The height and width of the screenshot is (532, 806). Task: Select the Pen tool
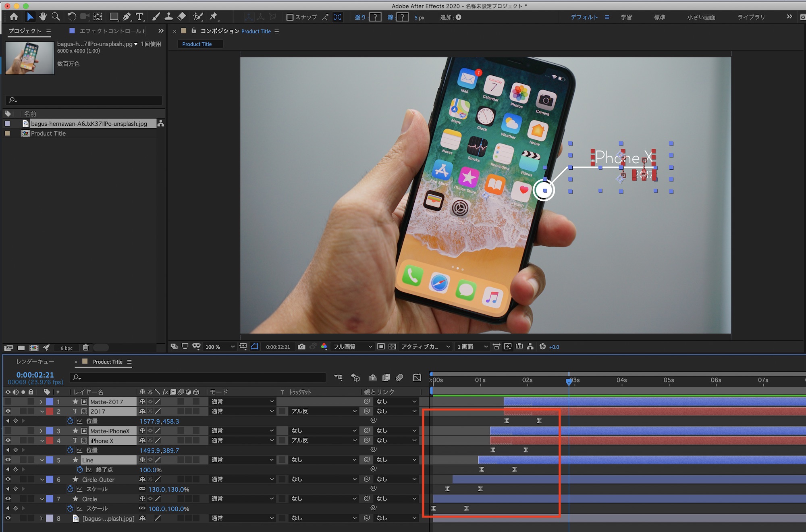pyautogui.click(x=127, y=17)
